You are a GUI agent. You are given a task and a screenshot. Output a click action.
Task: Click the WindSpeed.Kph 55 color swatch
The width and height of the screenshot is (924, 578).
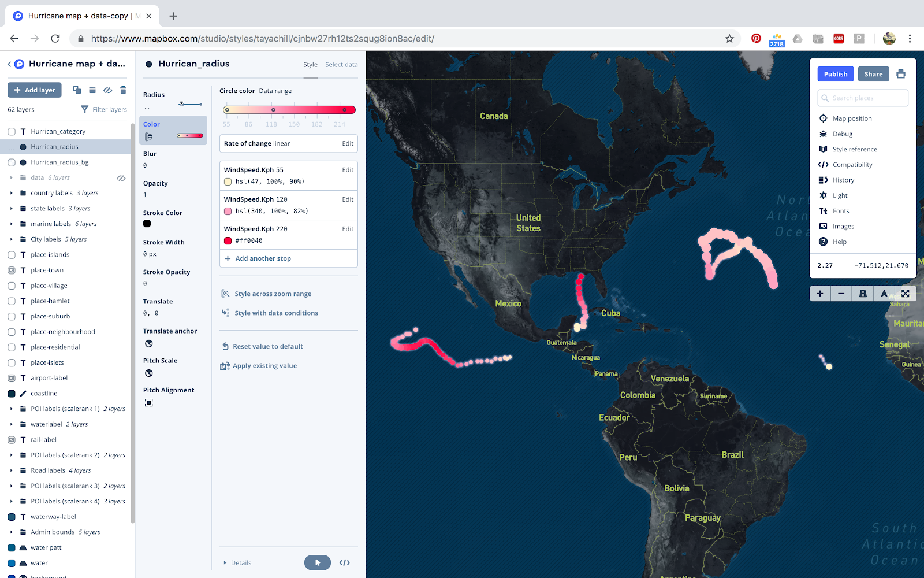tap(228, 181)
